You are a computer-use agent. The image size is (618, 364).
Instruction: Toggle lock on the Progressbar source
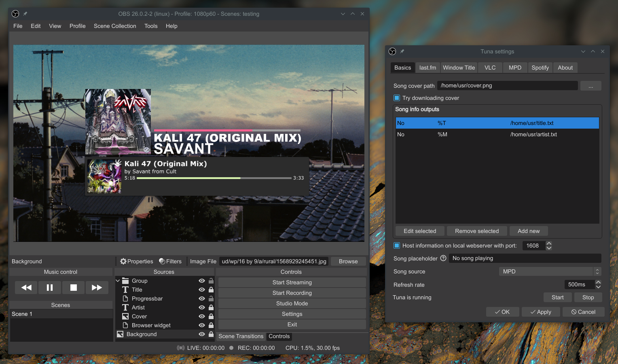point(211,298)
